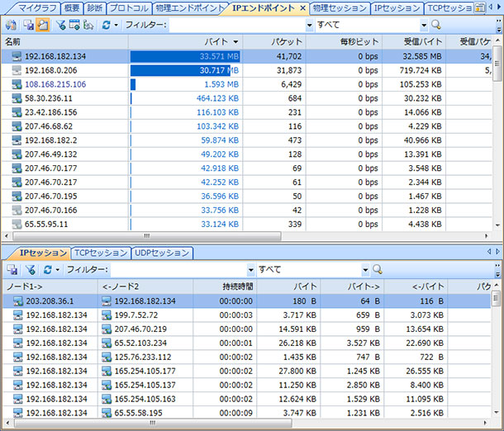Click the magnifier in lower filter bar
The width and height of the screenshot is (504, 431).
[378, 269]
